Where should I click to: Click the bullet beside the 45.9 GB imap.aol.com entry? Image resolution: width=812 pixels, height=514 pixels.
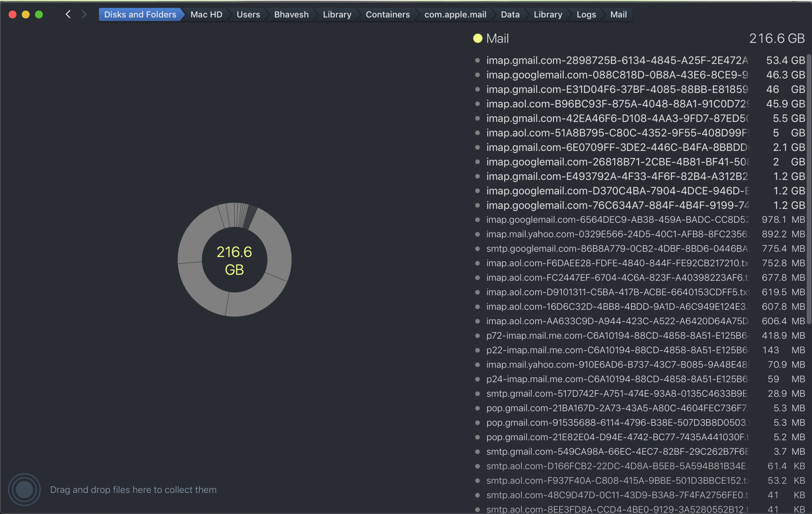(x=477, y=104)
